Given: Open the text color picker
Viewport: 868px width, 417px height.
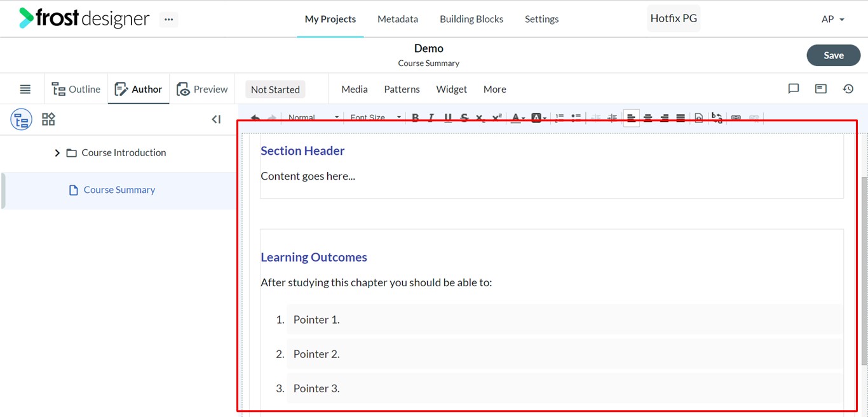Looking at the screenshot, I should 518,117.
